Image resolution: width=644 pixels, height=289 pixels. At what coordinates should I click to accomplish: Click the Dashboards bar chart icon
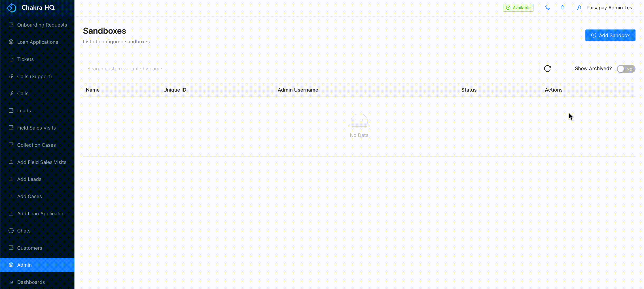(11, 282)
